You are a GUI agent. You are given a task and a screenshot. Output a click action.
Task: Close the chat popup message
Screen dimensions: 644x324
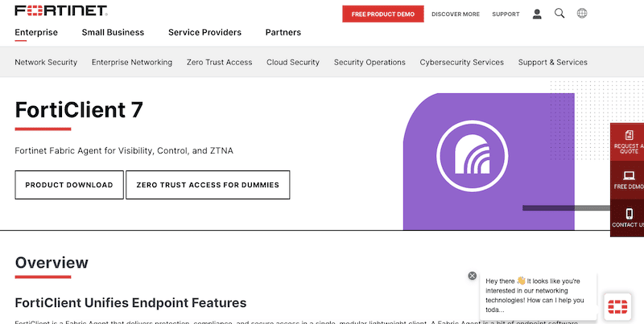tap(473, 276)
